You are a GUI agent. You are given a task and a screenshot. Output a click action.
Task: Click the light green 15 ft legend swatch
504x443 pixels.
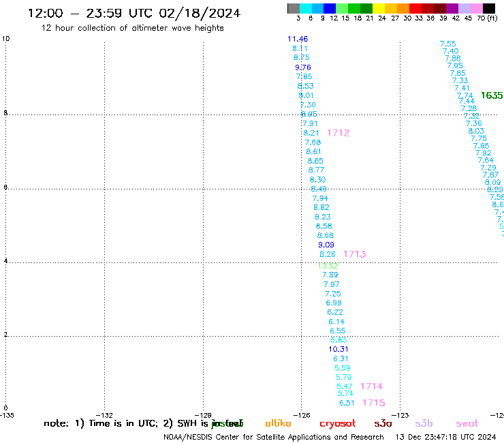click(x=342, y=8)
